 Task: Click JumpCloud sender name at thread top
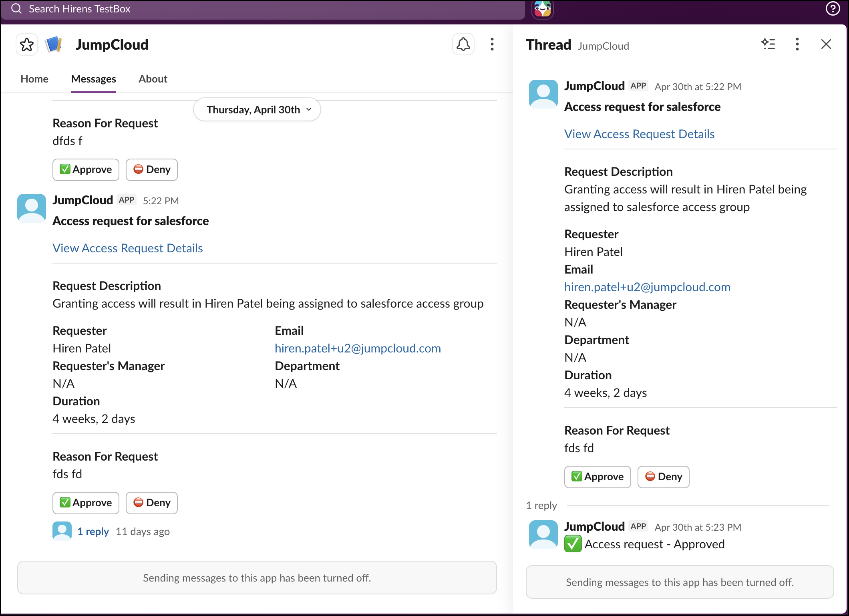[595, 86]
